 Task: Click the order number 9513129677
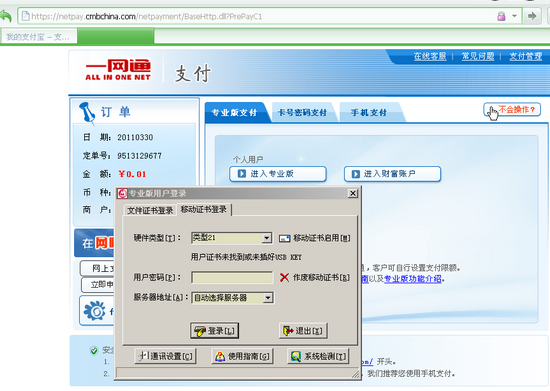tap(139, 156)
